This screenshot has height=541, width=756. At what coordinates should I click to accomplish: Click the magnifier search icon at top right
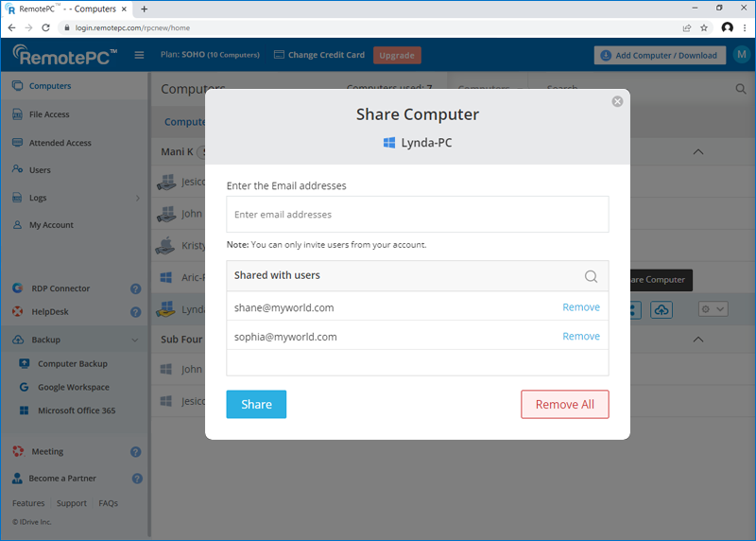tap(741, 89)
